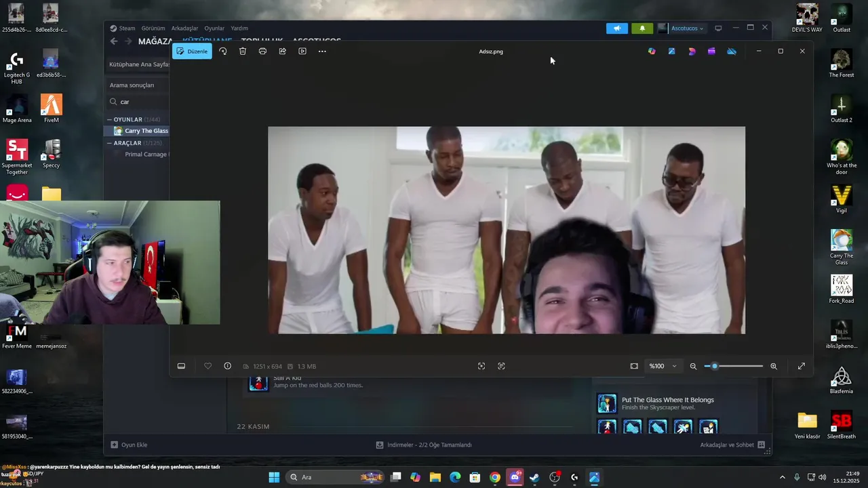Image resolution: width=868 pixels, height=488 pixels.
Task: Zoom in with the plus magnifier
Action: point(774,366)
